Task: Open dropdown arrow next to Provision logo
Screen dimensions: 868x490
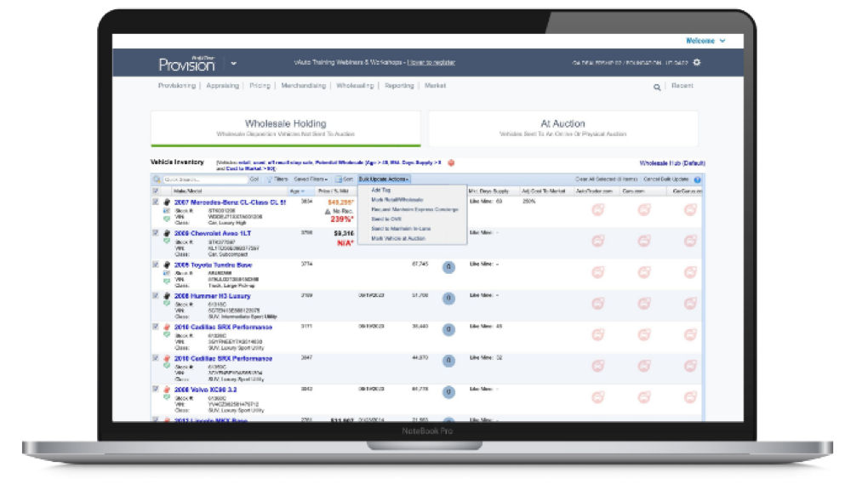Action: pyautogui.click(x=234, y=63)
